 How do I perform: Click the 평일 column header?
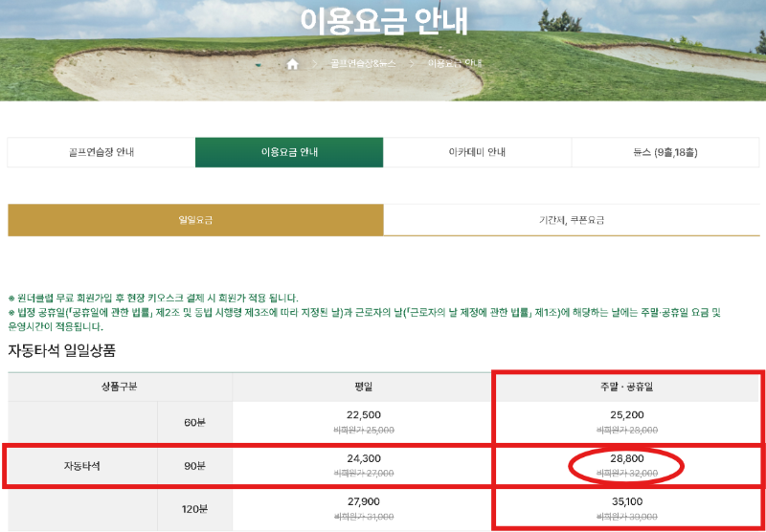coord(364,388)
